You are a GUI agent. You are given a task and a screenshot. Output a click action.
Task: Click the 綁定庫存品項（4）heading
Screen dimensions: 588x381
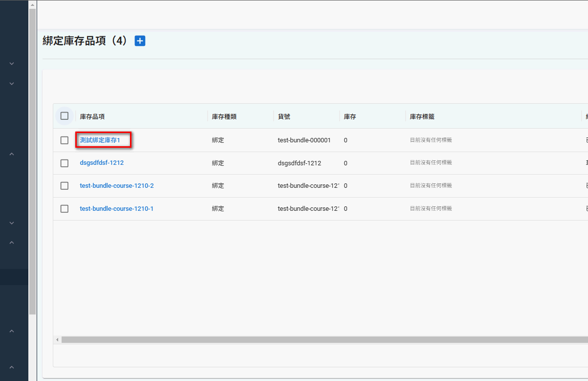click(x=86, y=41)
